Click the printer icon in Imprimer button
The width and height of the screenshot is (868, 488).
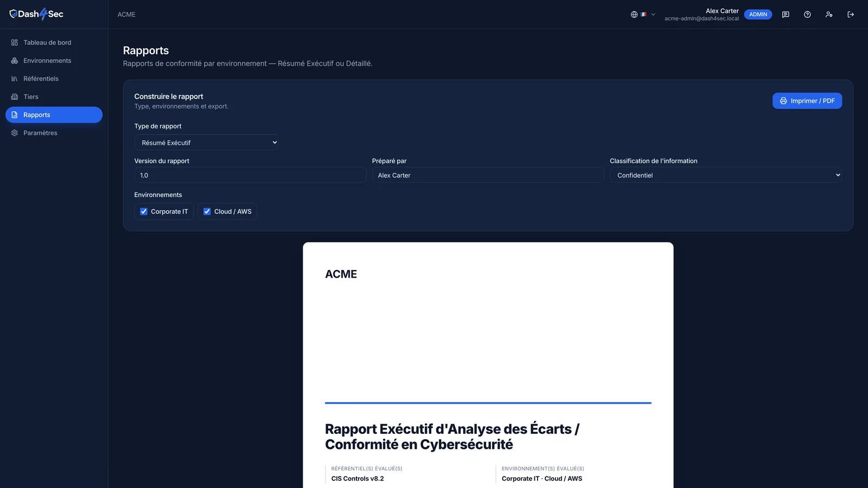click(783, 101)
